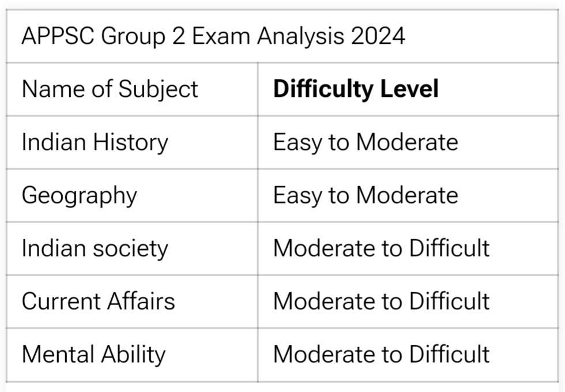Viewport: 565px width, 392px height.
Task: Select the Geography subject cell
Action: pos(79,195)
